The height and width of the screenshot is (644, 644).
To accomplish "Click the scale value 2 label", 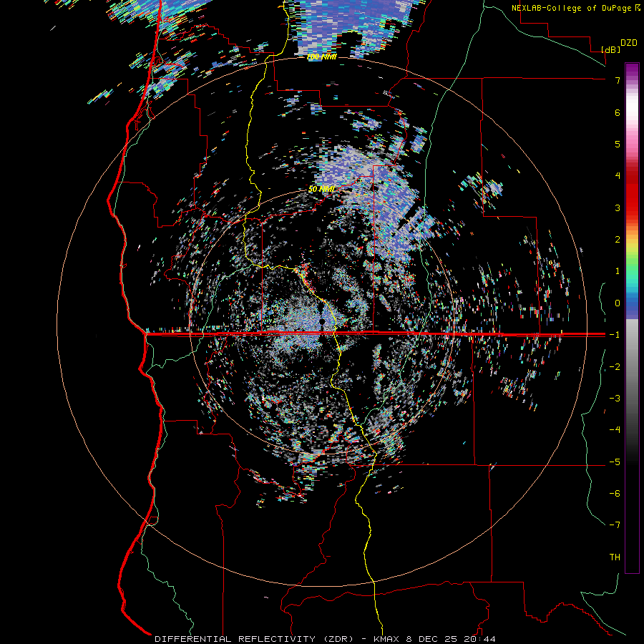I will point(618,239).
